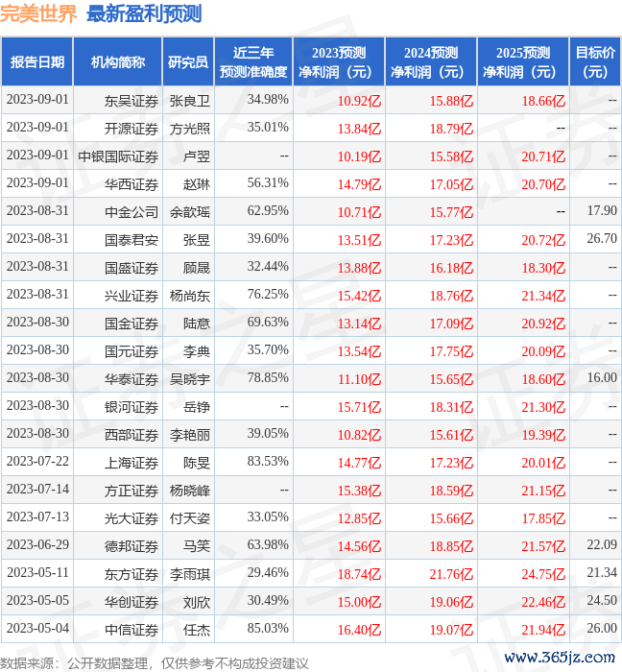The width and height of the screenshot is (622, 672).
Task: Click the 21.76亿 2024 profit value
Action: (451, 574)
